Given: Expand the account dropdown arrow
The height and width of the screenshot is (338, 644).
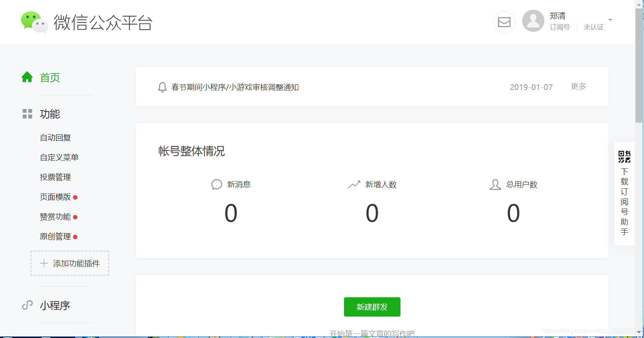Looking at the screenshot, I should coord(610,20).
